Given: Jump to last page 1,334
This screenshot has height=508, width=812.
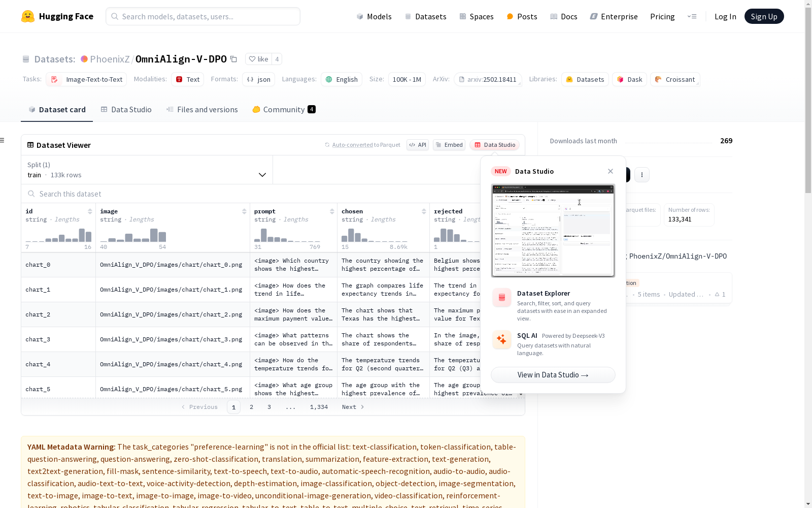Looking at the screenshot, I should coord(319,407).
